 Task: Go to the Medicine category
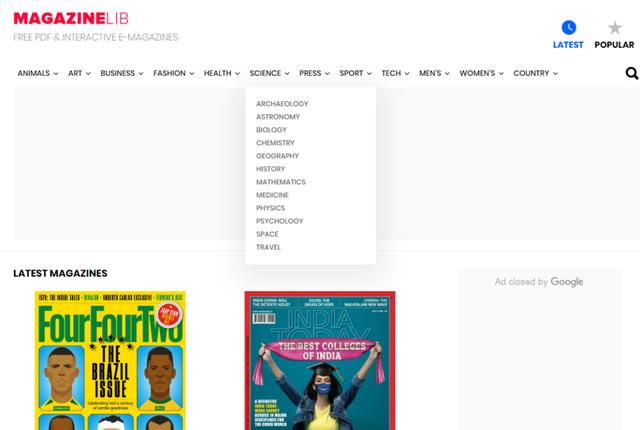(272, 195)
